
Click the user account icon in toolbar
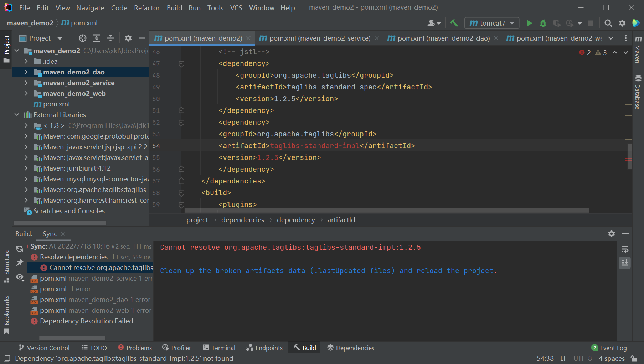click(434, 23)
